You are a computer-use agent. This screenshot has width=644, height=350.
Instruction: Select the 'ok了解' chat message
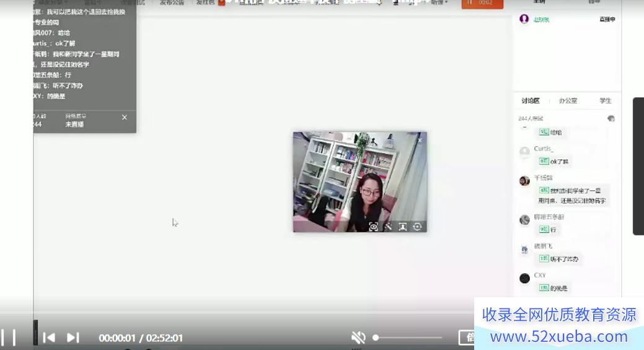[x=554, y=161]
